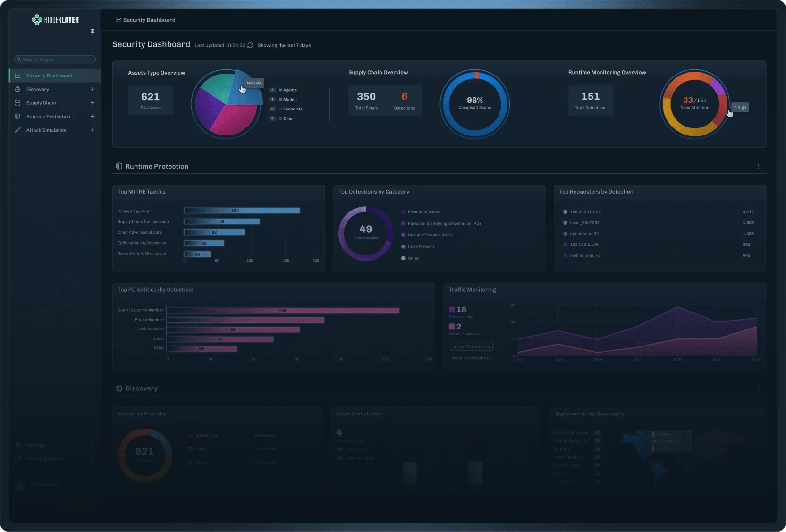Image resolution: width=786 pixels, height=532 pixels.
Task: Click the Craft Adversarial Data bar
Action: [x=214, y=232]
